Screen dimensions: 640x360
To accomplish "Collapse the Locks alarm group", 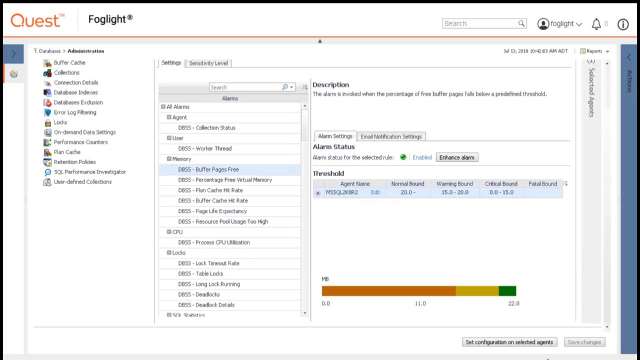I will point(169,253).
